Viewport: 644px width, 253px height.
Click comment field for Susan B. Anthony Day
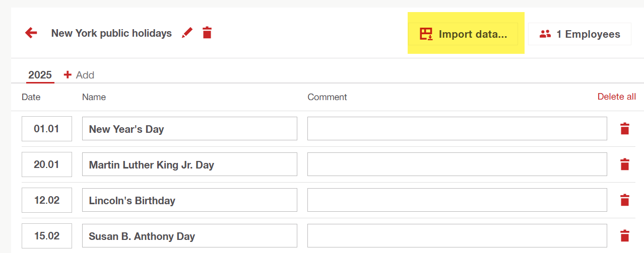pos(457,236)
